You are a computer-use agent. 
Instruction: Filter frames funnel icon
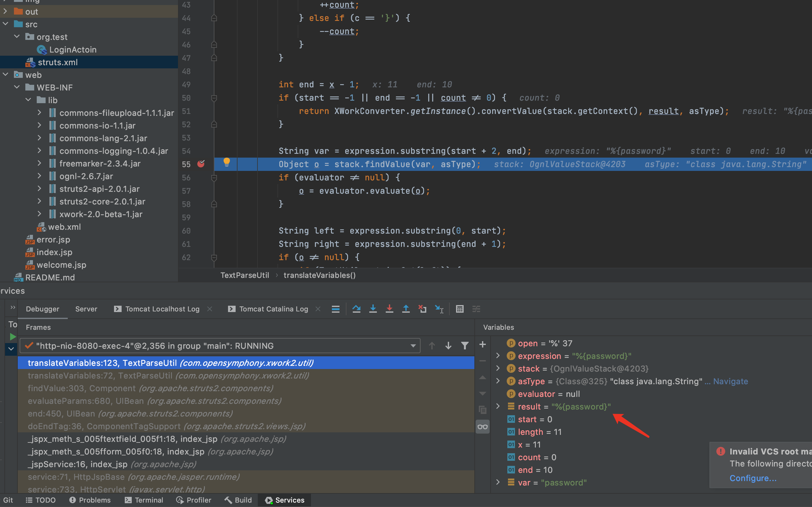click(465, 346)
